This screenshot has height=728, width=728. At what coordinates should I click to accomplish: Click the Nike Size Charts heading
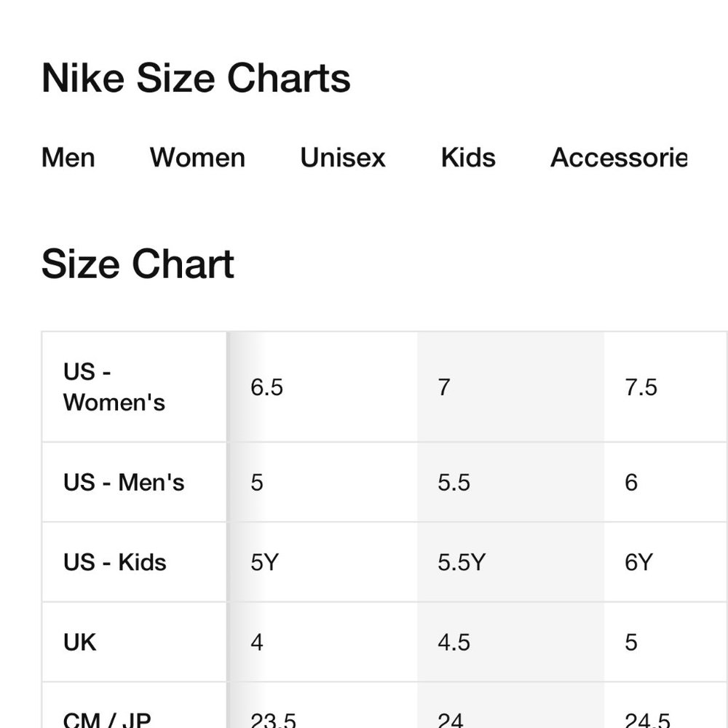196,78
